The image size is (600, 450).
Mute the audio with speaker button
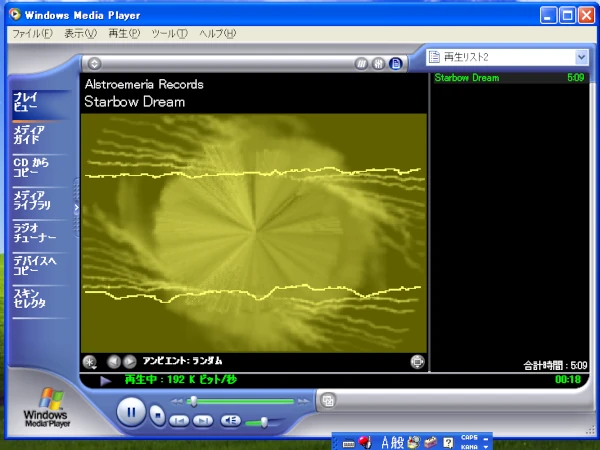231,421
